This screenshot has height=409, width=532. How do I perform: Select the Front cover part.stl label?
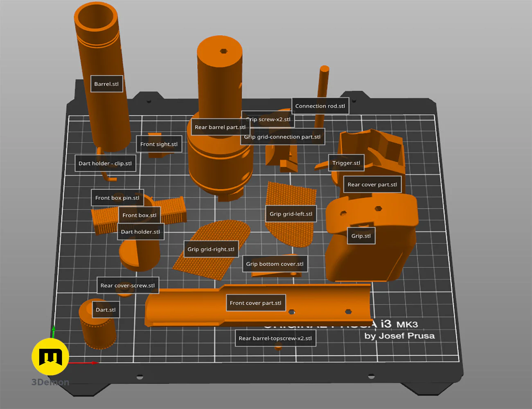point(255,303)
